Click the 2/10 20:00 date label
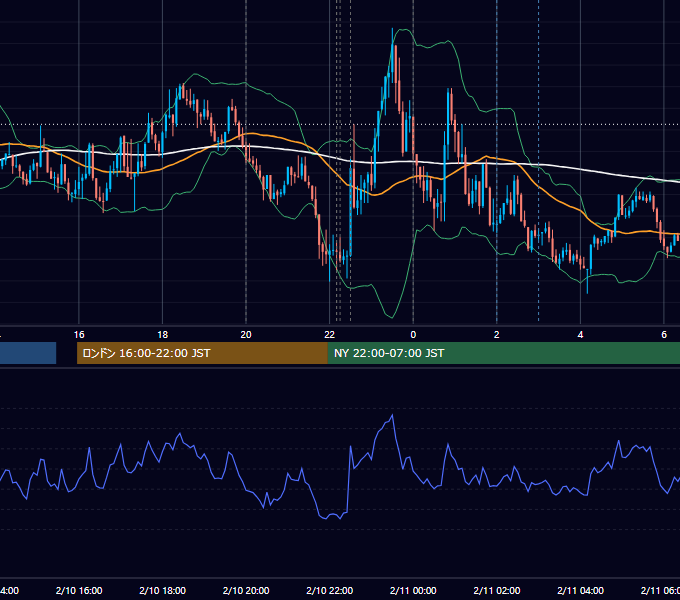This screenshot has width=680, height=600. coord(246,590)
